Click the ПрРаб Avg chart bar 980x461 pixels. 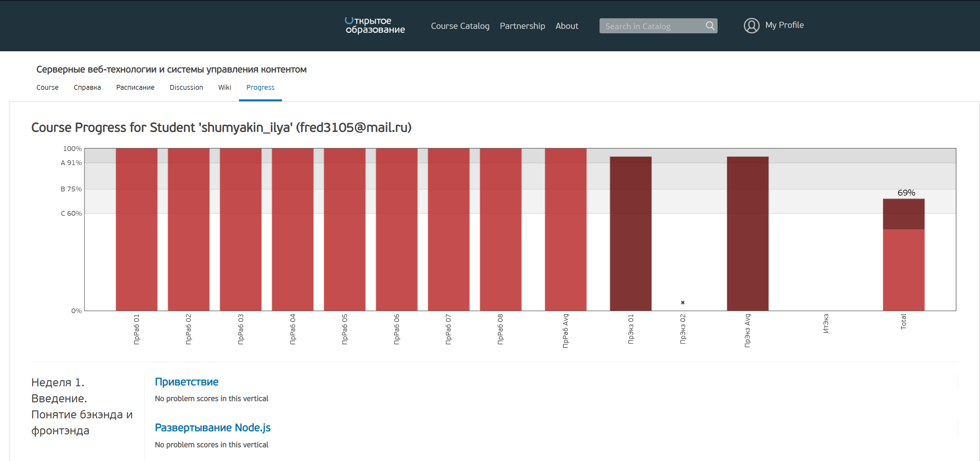click(x=565, y=230)
